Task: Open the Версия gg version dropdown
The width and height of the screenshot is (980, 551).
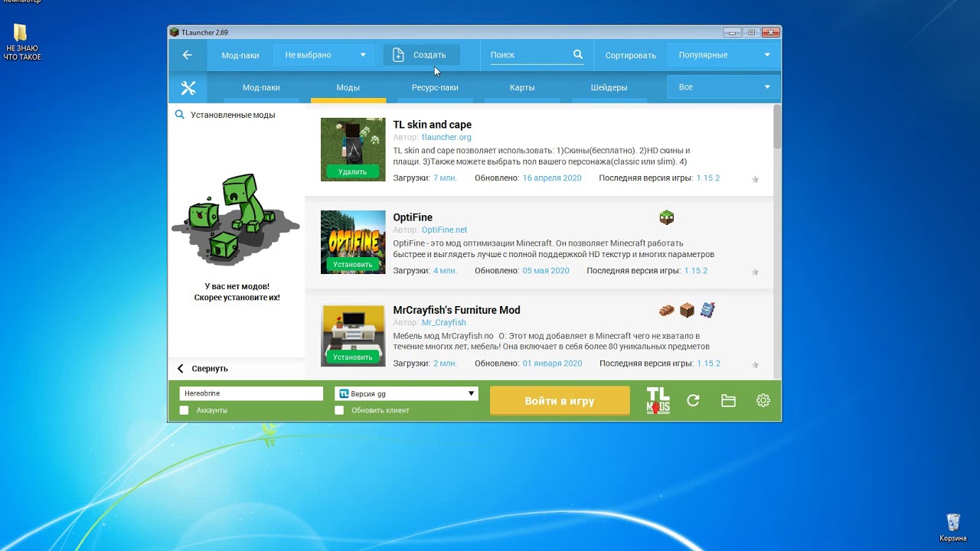Action: click(x=407, y=393)
